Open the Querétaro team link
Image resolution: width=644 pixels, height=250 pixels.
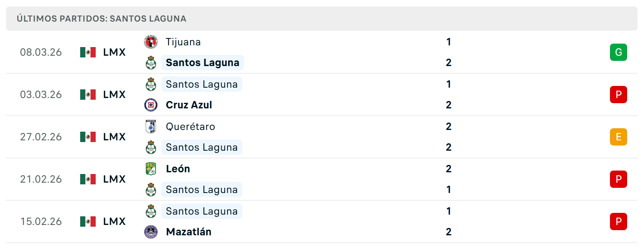[191, 127]
